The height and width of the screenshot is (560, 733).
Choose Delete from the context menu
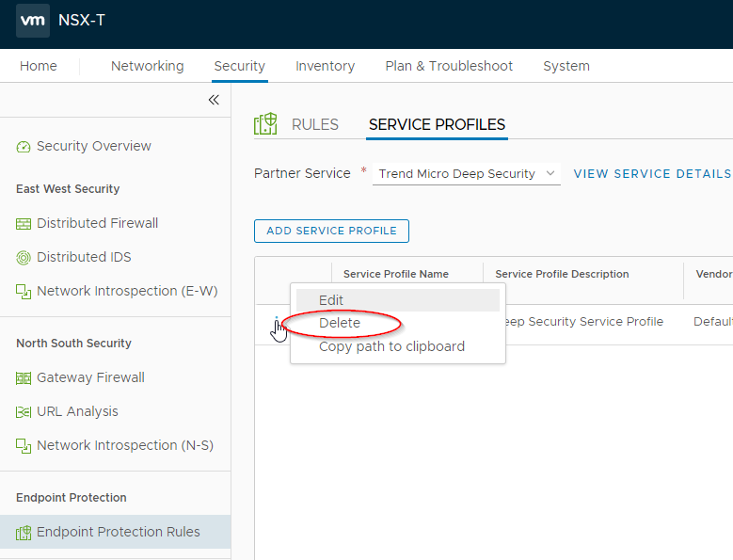tap(340, 323)
